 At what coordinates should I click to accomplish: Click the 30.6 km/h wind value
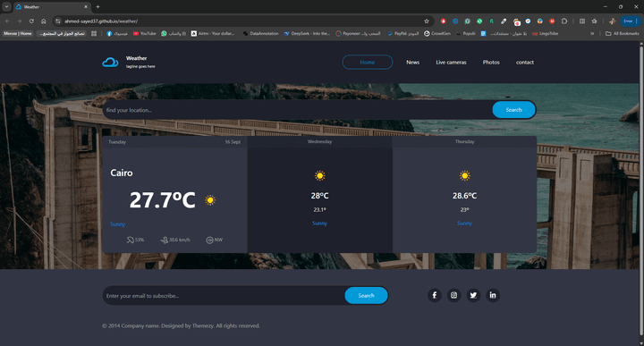[180, 240]
